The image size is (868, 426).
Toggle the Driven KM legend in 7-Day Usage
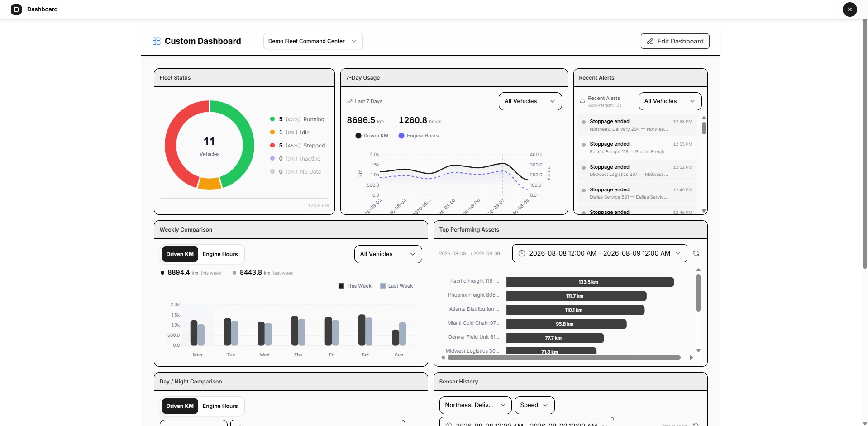[372, 136]
